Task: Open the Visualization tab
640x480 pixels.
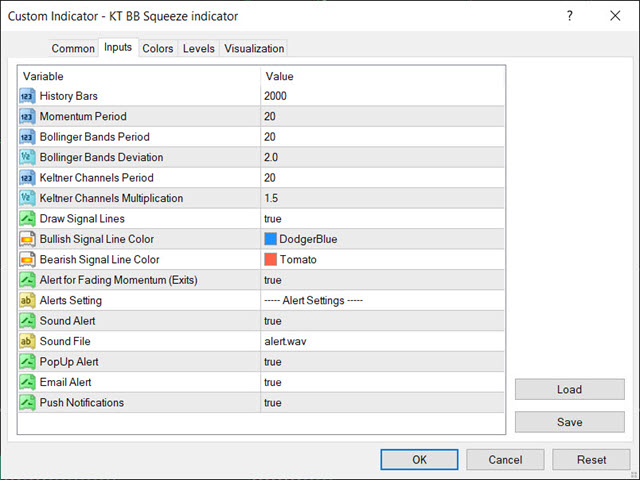Action: [254, 49]
